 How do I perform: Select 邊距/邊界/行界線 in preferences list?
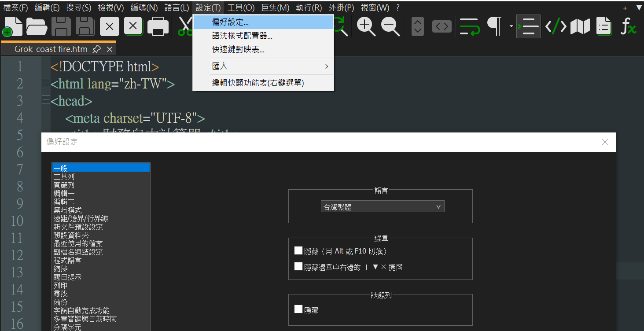(x=101, y=218)
